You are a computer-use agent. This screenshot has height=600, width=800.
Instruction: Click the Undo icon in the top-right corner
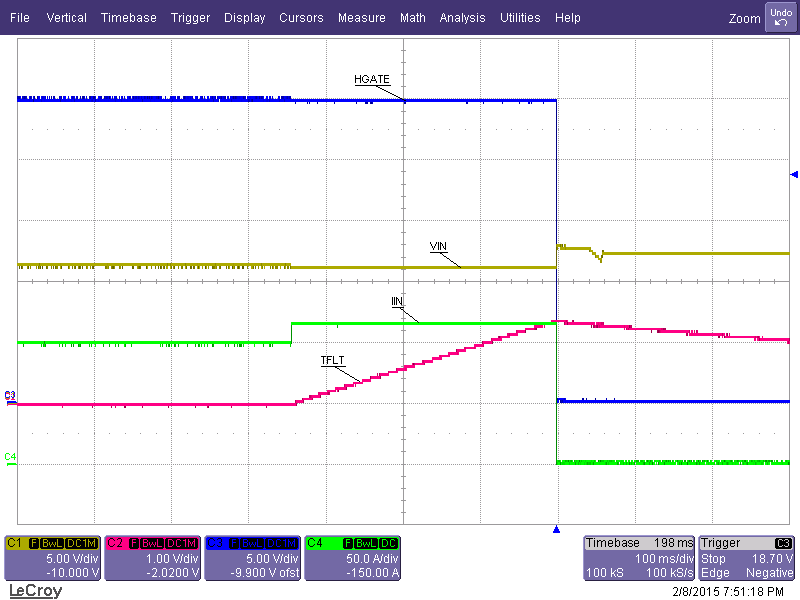780,16
